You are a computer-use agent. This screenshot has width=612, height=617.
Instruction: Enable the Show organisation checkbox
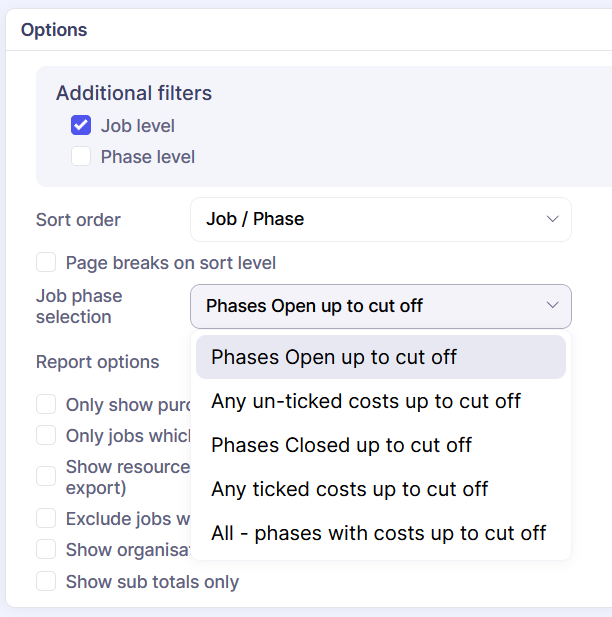coord(46,550)
